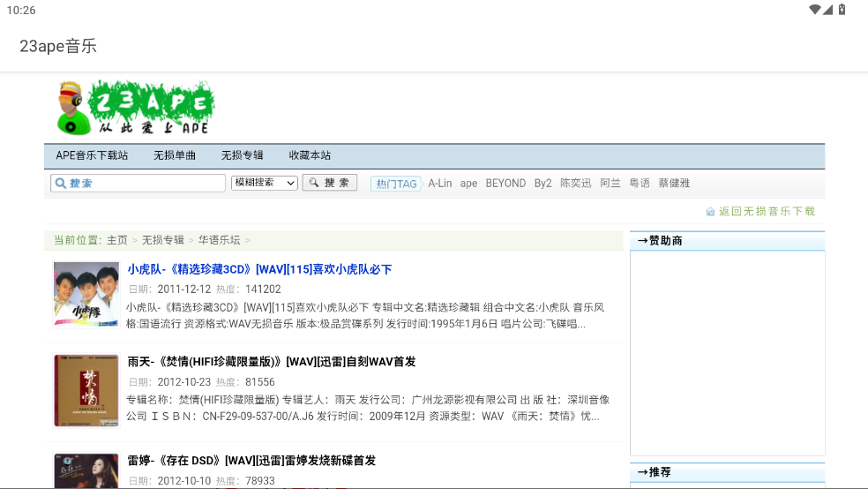868x489 pixels.
Task: Open the APE音乐下载站 menu item
Action: click(92, 155)
